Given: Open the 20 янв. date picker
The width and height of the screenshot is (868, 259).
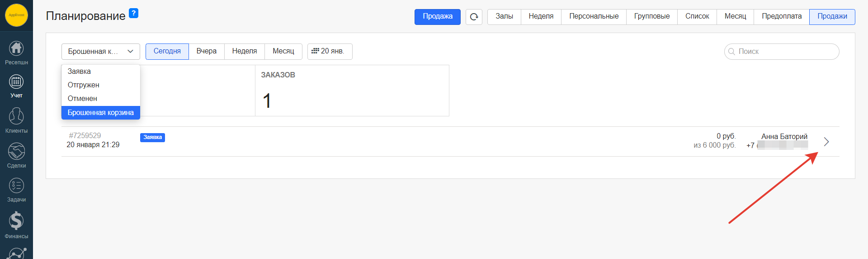Looking at the screenshot, I should (x=330, y=52).
